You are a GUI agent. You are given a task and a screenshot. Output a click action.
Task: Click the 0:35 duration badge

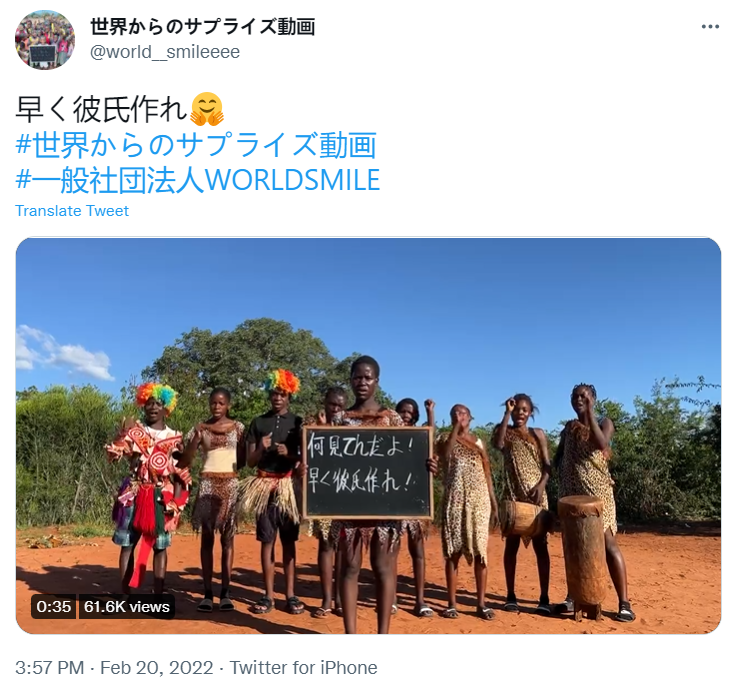click(x=54, y=607)
